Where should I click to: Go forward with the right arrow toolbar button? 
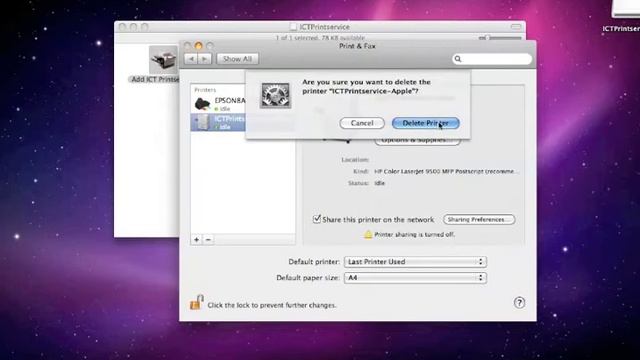(x=204, y=59)
